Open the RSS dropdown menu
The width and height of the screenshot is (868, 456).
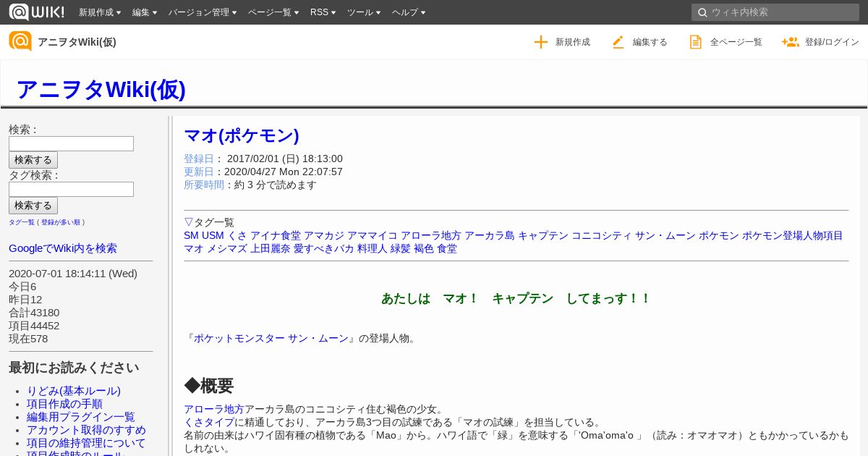pyautogui.click(x=323, y=12)
